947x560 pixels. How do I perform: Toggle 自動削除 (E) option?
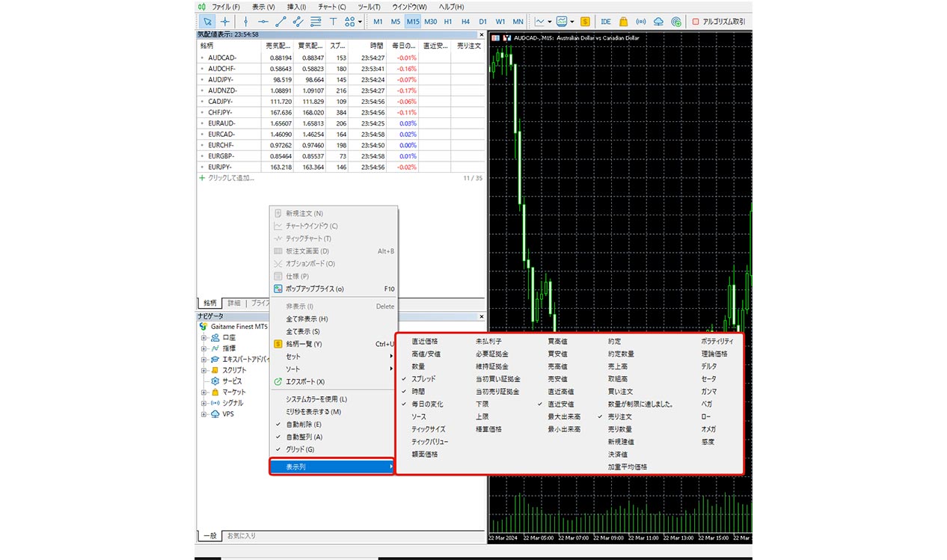(x=334, y=424)
